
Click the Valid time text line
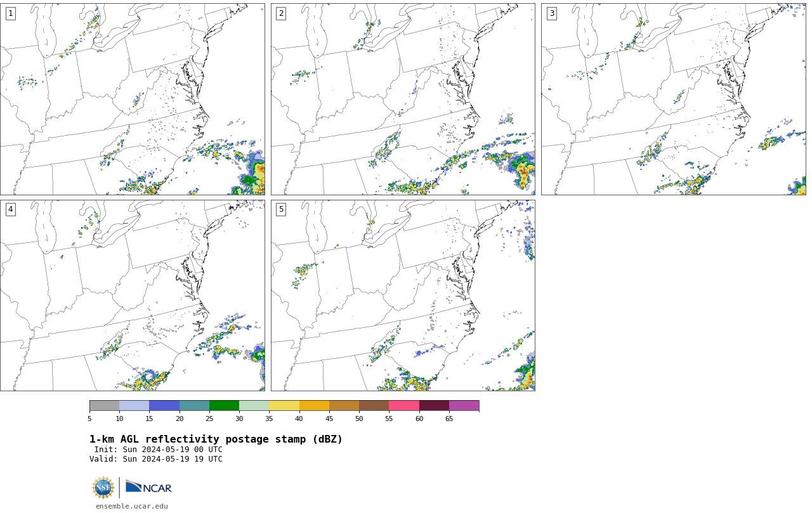coord(156,459)
